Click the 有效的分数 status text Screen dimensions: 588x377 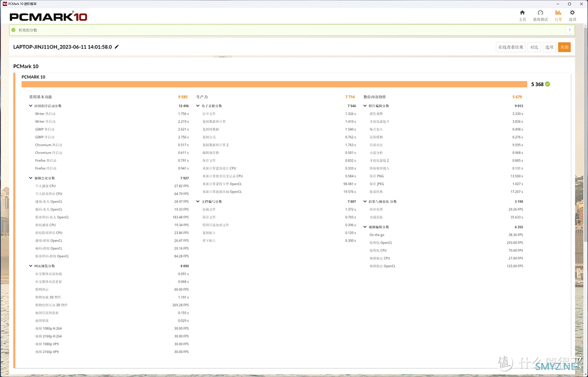tap(28, 30)
